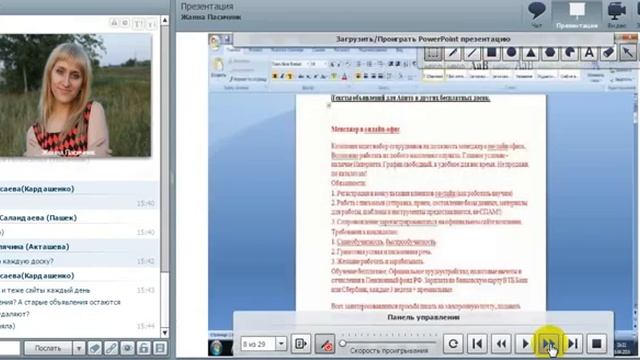This screenshot has height=360, width=640.
Task: Click the increase text size 'T' icon
Action: tap(138, 24)
